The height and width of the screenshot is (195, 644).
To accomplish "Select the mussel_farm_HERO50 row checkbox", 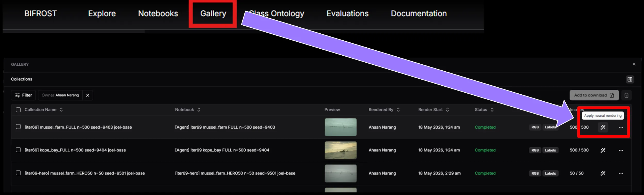I will (x=18, y=173).
